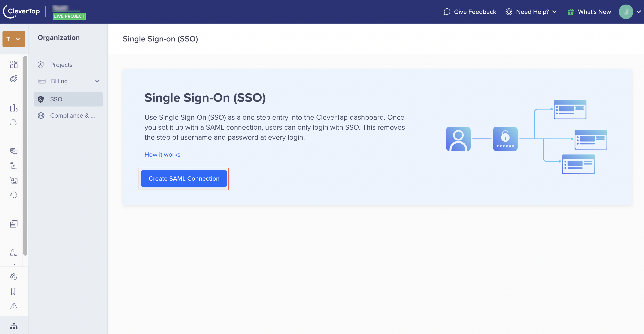The image size is (644, 334).
Task: Expand the Billing chevron
Action: pos(97,81)
